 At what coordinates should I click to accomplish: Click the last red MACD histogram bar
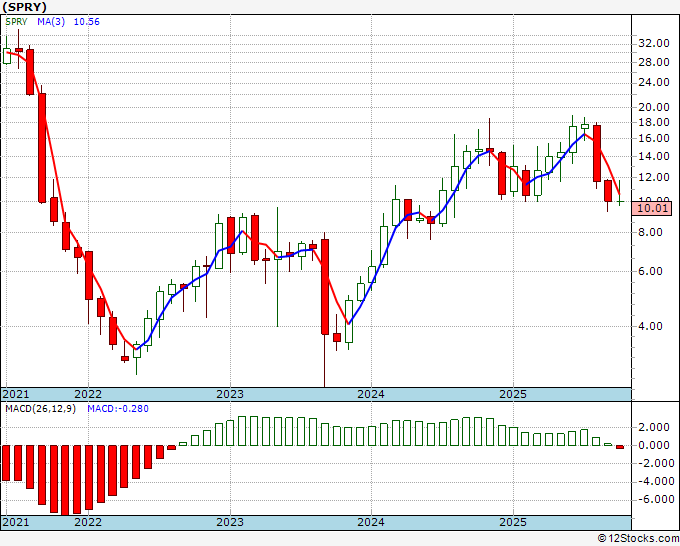coord(620,447)
